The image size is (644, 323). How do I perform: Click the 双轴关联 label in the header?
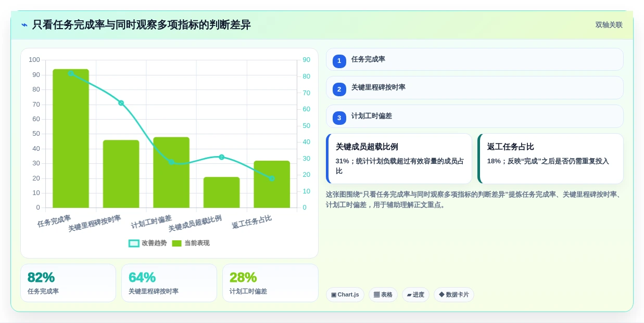pyautogui.click(x=609, y=25)
